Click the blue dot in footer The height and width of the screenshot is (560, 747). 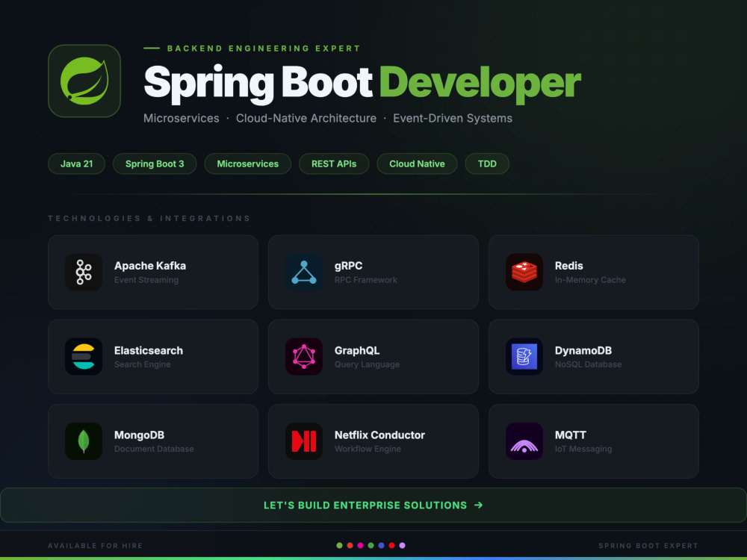382,546
